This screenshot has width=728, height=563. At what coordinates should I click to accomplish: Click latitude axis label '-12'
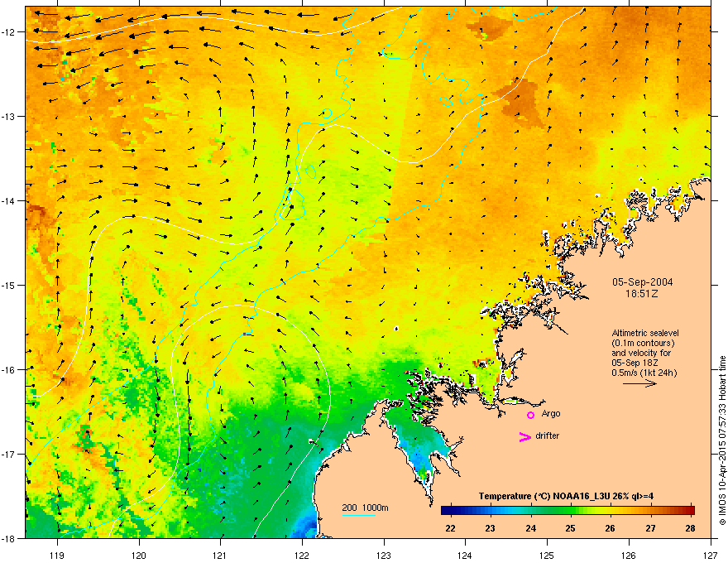(x=8, y=32)
